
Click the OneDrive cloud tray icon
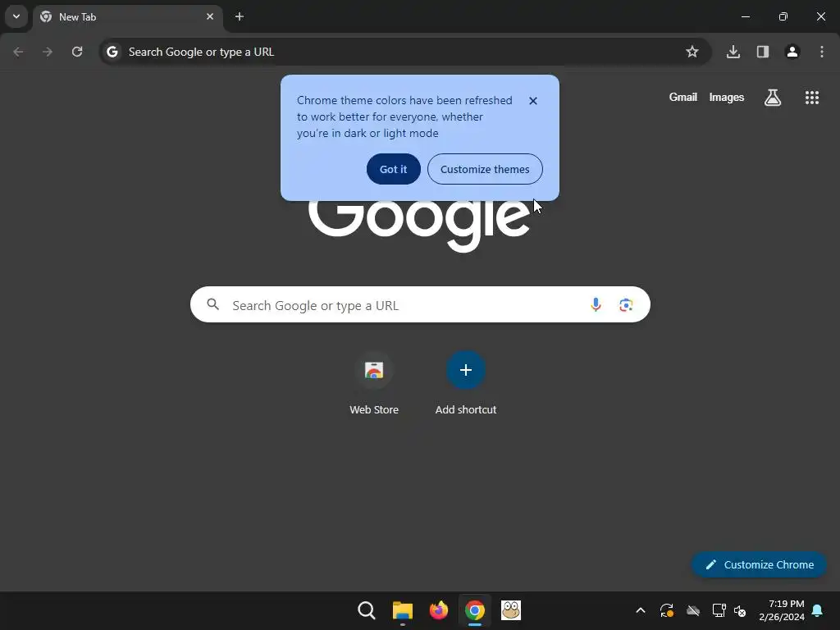coord(692,610)
